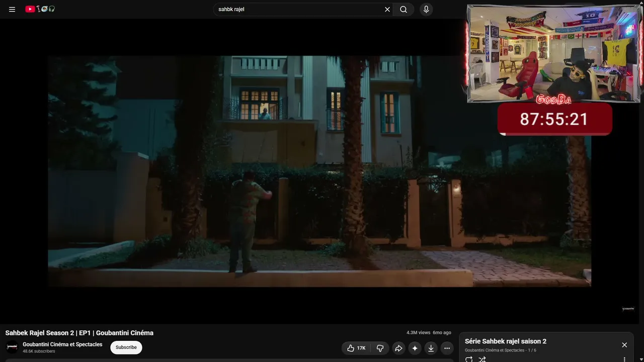Open playlist owner Goubantini Cinéma link in panel
The height and width of the screenshot is (362, 644).
[x=495, y=350]
